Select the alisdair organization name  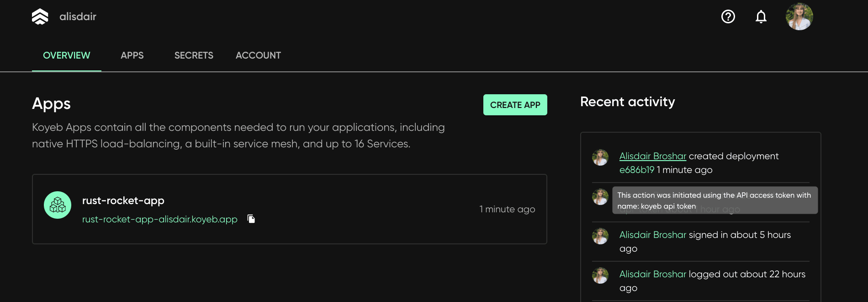click(78, 17)
